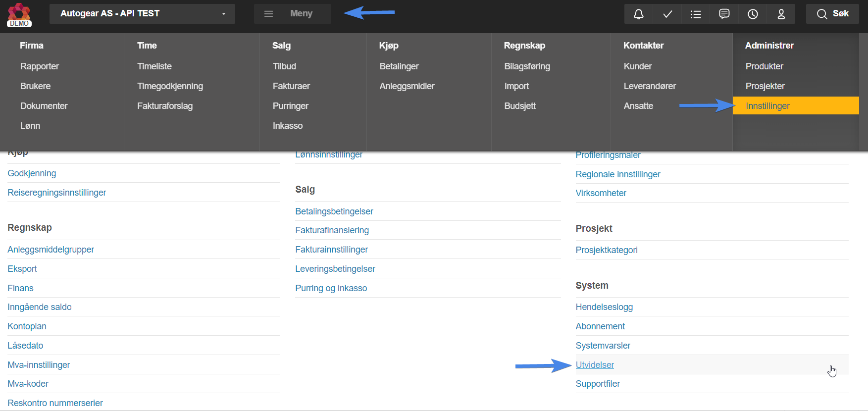Screen dimensions: 868x411
Task: Open Fakturafinansiering link
Action: coord(332,230)
